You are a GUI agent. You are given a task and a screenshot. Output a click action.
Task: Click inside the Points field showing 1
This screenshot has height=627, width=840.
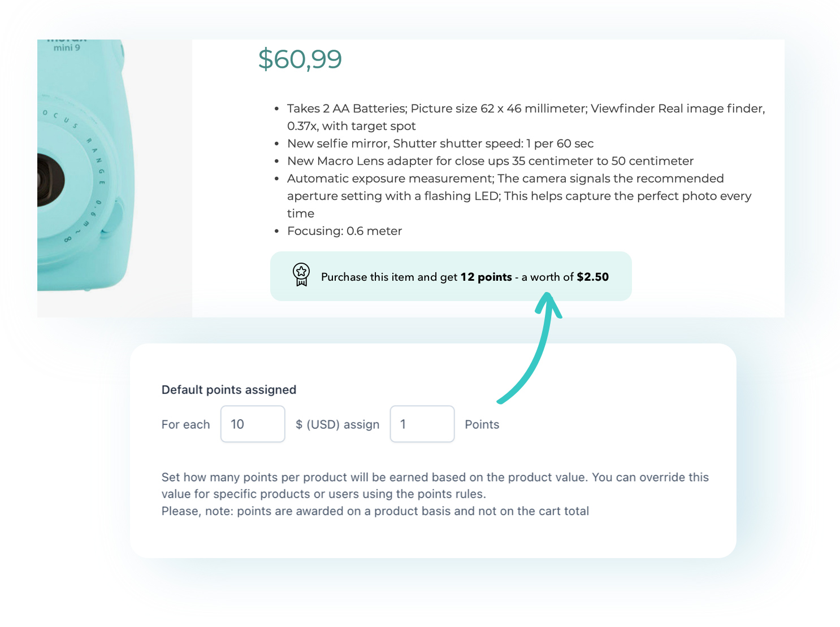[422, 424]
